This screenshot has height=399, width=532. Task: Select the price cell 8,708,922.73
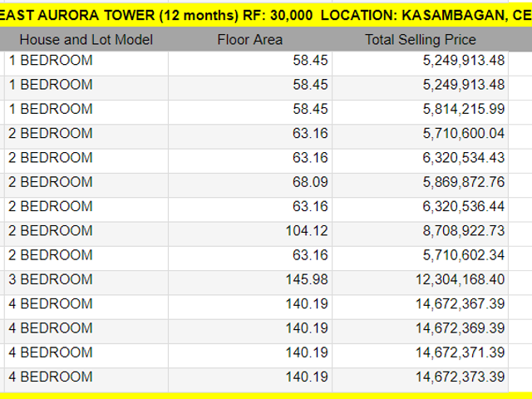coord(420,234)
